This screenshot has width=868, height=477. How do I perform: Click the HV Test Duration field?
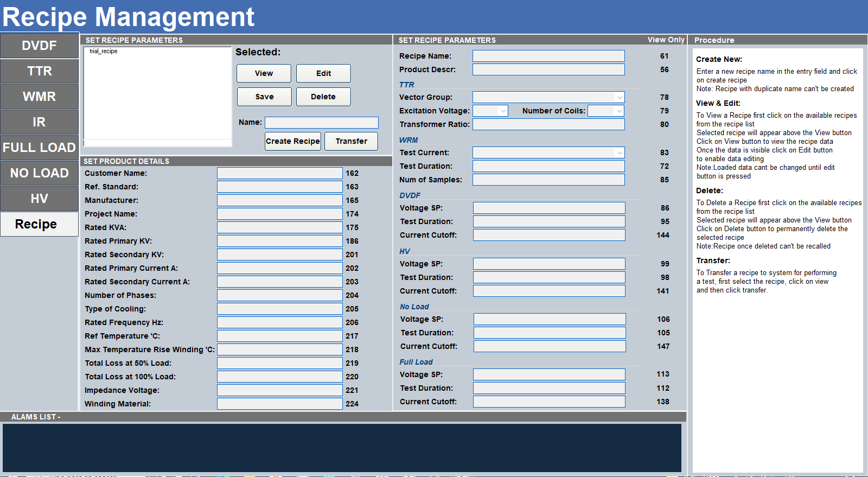pos(549,277)
